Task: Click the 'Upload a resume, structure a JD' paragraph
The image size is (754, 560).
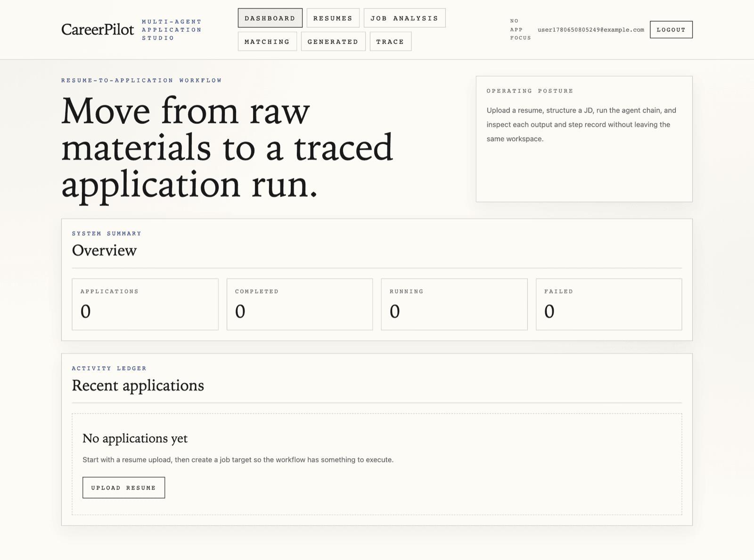Action: click(x=582, y=124)
